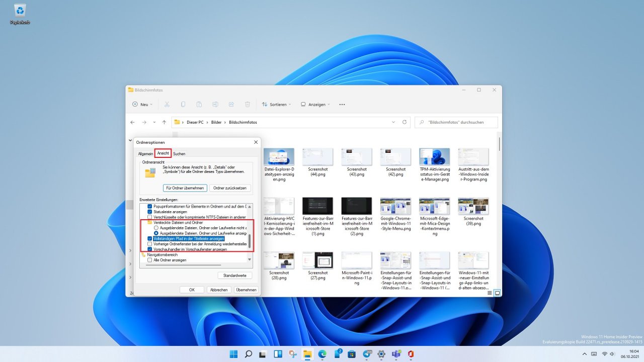
Task: Click Abbrechen to cancel Ordneroptionen
Action: pos(219,290)
